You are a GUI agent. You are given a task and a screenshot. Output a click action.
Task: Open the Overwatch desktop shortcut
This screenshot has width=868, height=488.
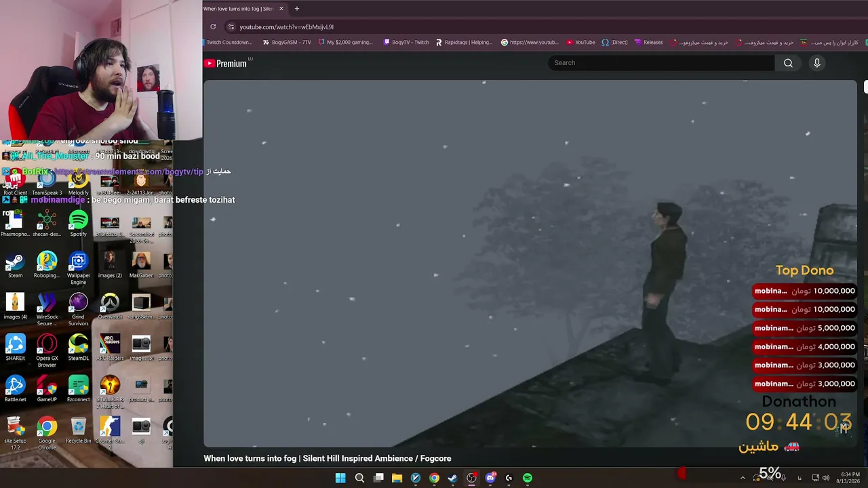110,307
